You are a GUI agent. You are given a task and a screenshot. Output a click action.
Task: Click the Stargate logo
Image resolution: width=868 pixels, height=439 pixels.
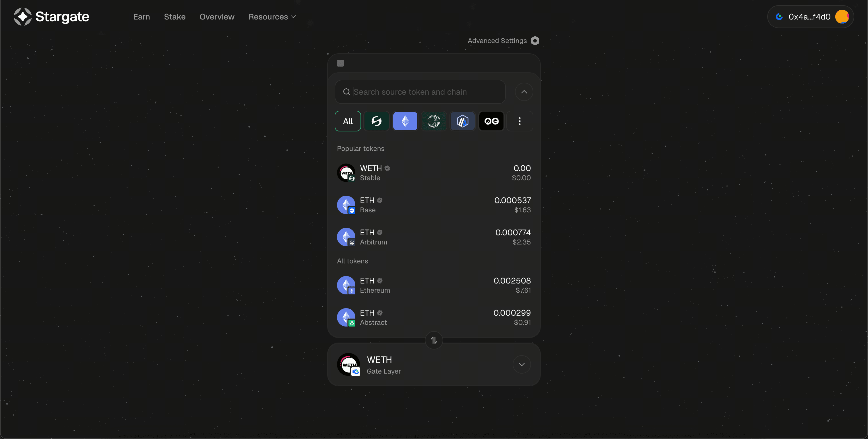point(51,17)
